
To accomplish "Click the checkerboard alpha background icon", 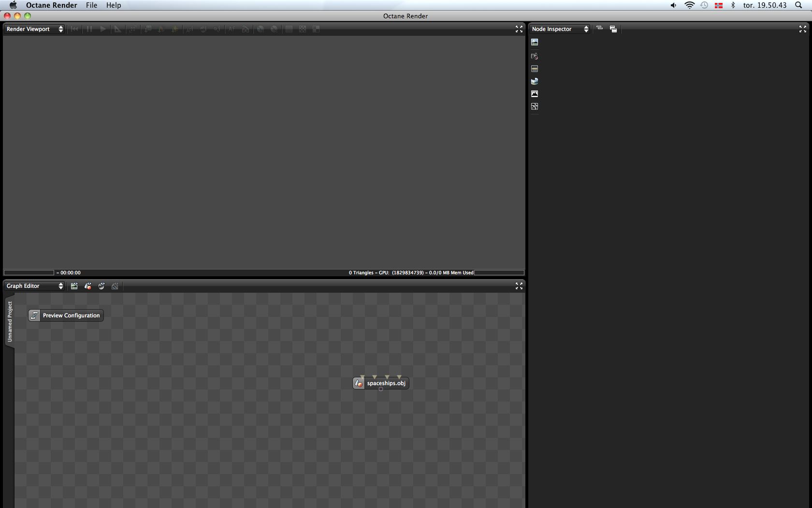I will (x=303, y=29).
